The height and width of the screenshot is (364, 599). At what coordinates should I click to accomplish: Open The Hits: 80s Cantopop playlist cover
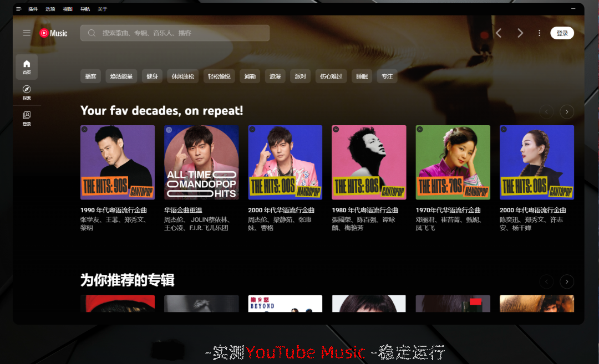coord(369,162)
